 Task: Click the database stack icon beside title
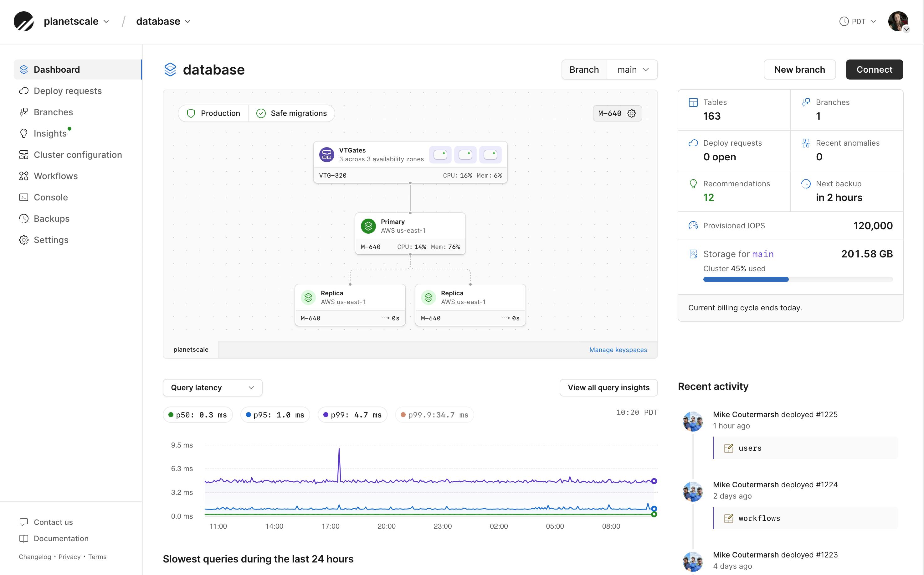pyautogui.click(x=170, y=70)
